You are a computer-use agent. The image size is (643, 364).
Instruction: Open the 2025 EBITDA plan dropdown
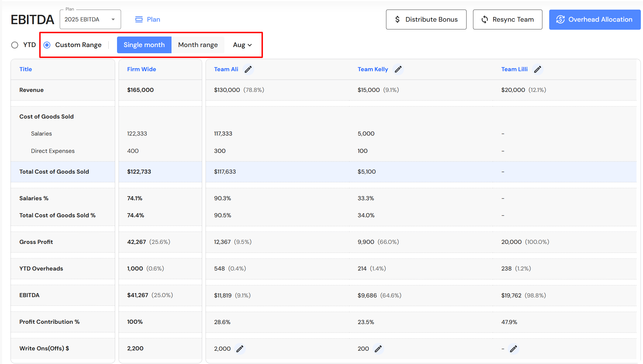click(90, 19)
